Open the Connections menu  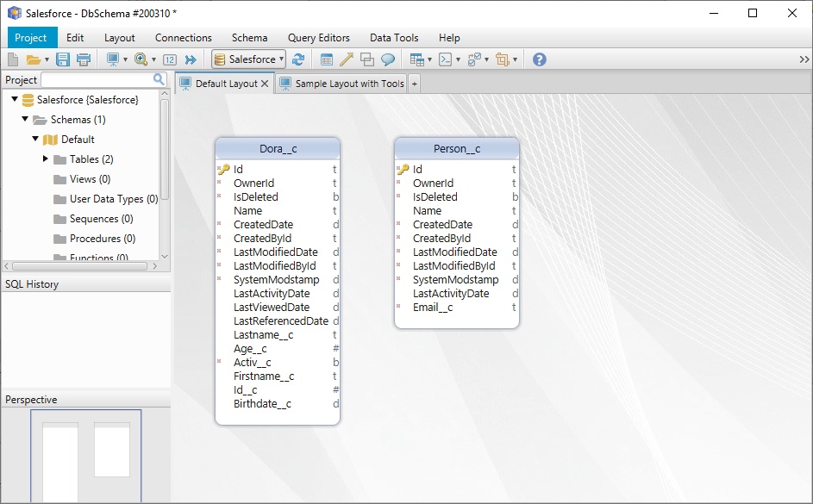click(x=183, y=38)
